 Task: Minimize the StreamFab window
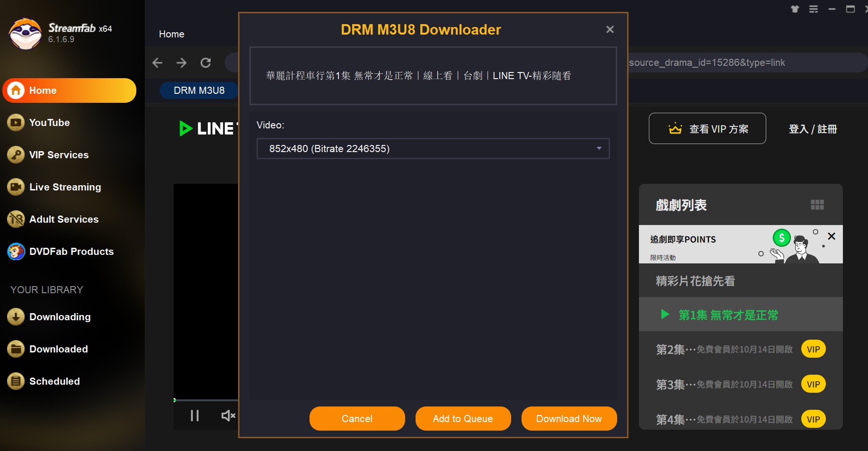832,9
